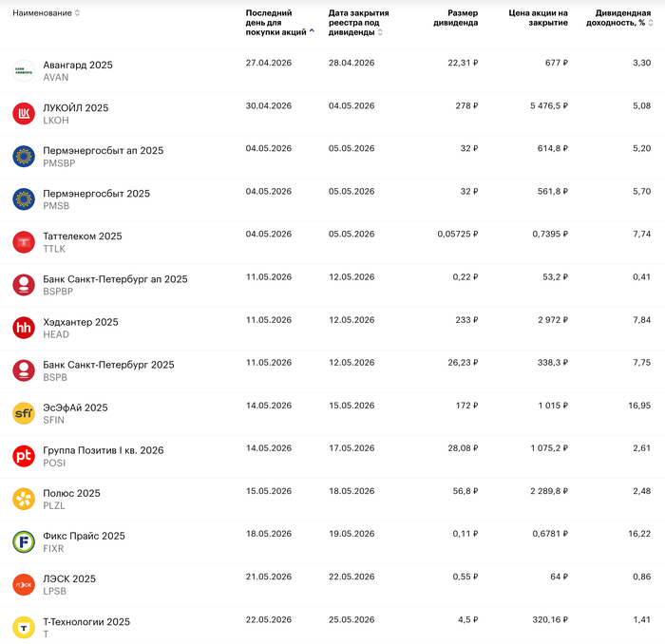Image resolution: width=665 pixels, height=644 pixels.
Task: Click the Полюс PLZL logo icon
Action: pyautogui.click(x=24, y=499)
